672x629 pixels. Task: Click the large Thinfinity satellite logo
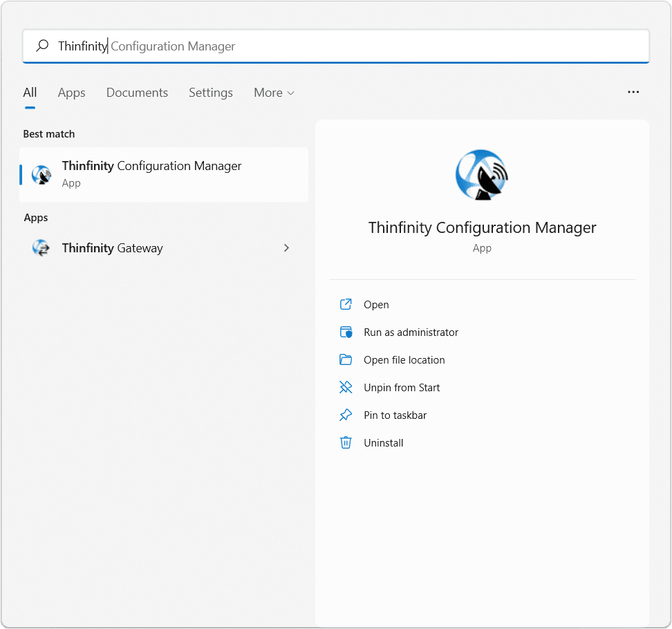(482, 175)
